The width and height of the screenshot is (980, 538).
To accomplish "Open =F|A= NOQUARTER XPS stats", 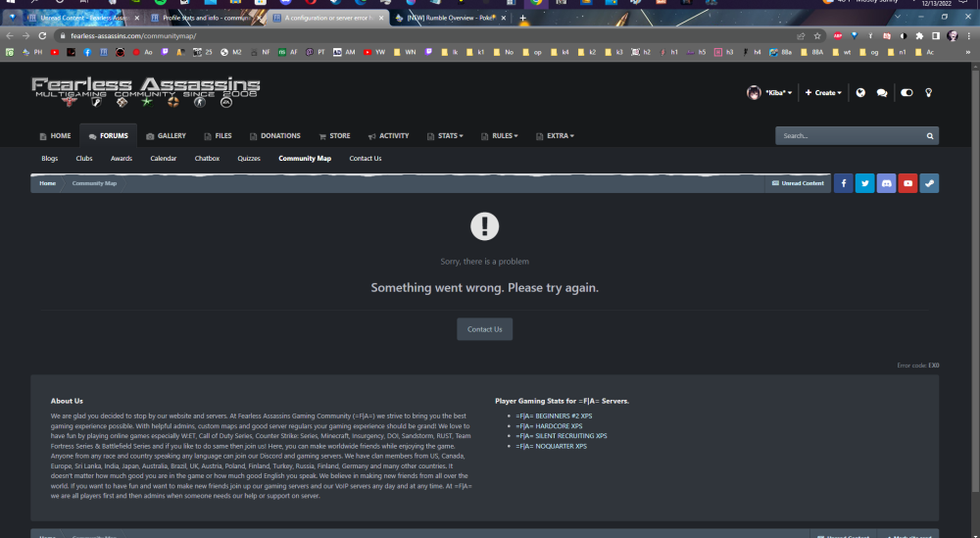I will click(551, 446).
